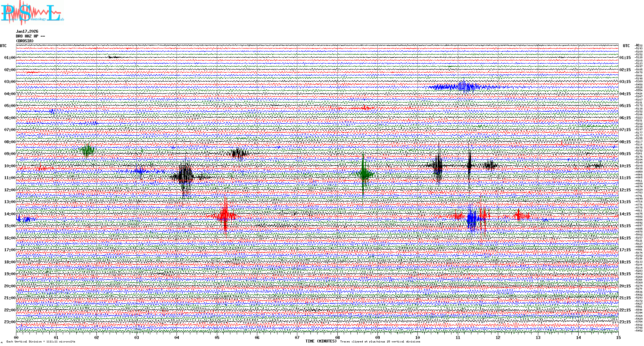The height and width of the screenshot is (346, 644).
Task: Select the 03:15 marker on right axis
Action: (x=625, y=82)
